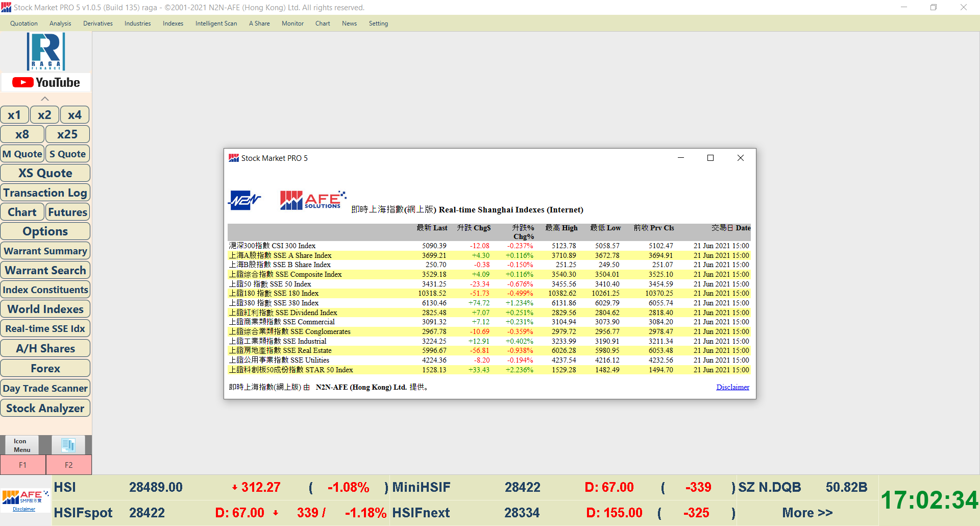Expand ticker with More >> link
Viewport: 980px width, 526px height.
807,513
